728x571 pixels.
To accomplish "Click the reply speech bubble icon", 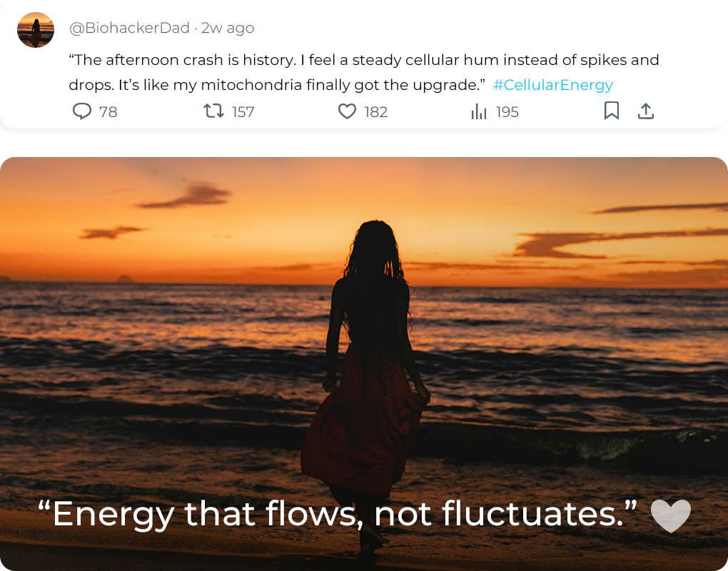I will (83, 111).
